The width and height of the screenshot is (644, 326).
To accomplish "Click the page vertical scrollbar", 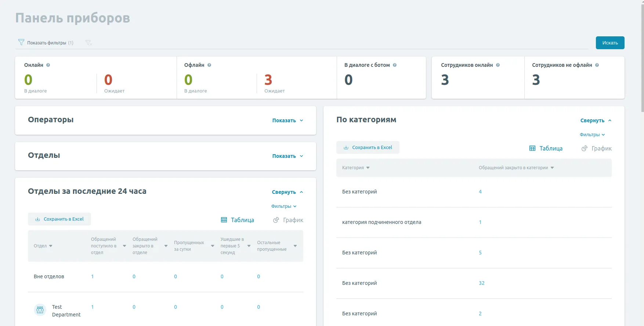I will tap(642, 55).
